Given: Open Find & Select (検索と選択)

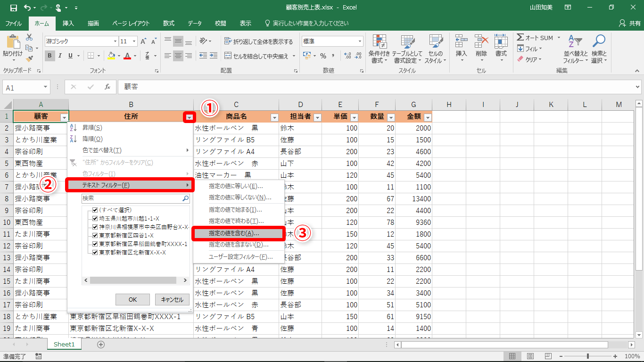Looking at the screenshot, I should [x=599, y=49].
